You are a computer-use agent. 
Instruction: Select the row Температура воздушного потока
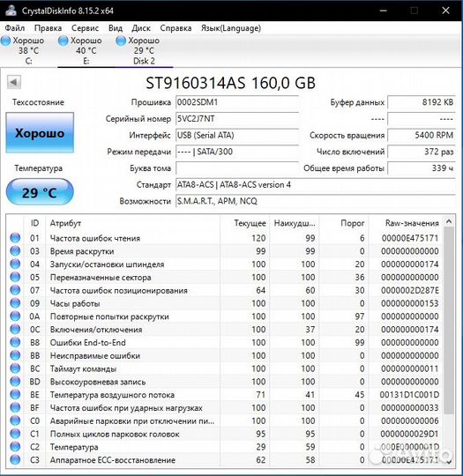(225, 395)
